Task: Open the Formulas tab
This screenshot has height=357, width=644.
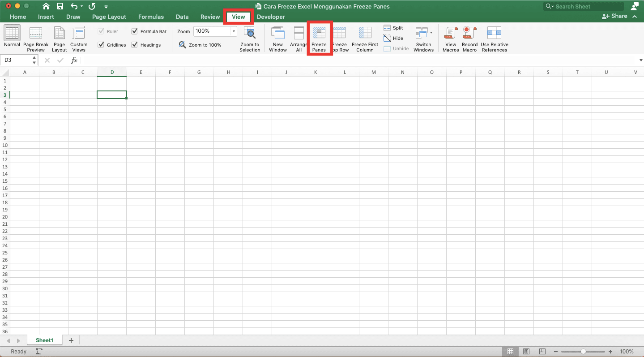Action: (151, 17)
